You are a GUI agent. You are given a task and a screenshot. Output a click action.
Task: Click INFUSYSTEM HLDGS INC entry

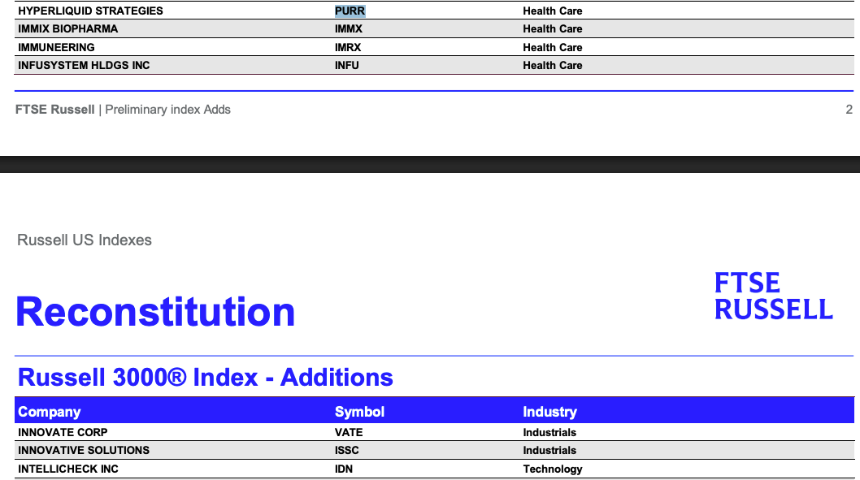coord(84,65)
